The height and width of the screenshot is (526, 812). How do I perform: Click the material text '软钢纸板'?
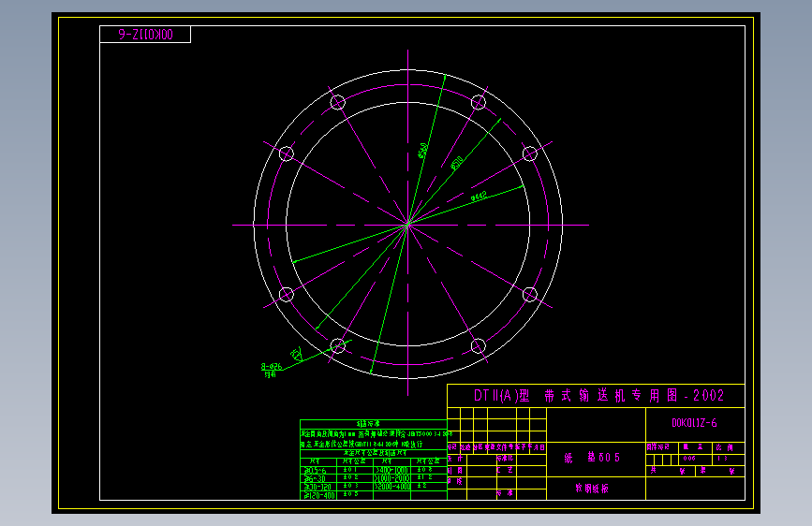pyautogui.click(x=592, y=489)
